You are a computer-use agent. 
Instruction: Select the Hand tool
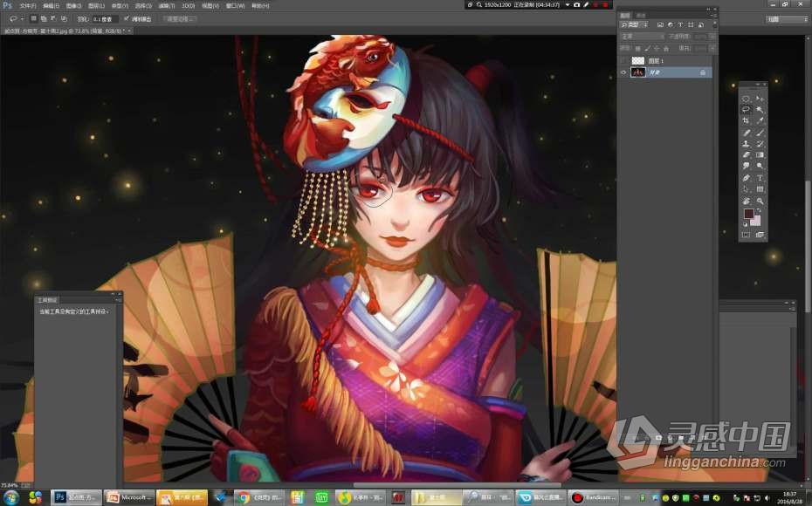coord(747,201)
